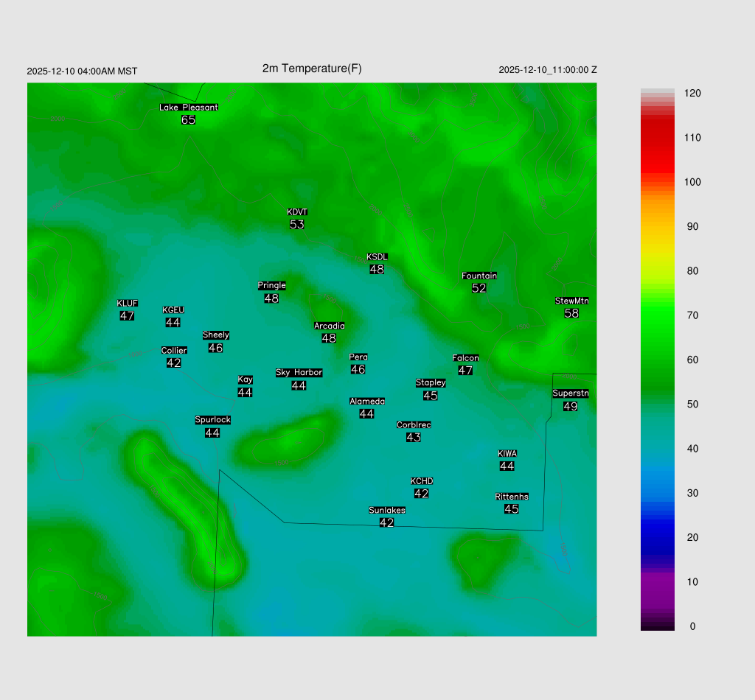Select the Corblrec station marker
Screen dimensions: 755x700
point(414,432)
